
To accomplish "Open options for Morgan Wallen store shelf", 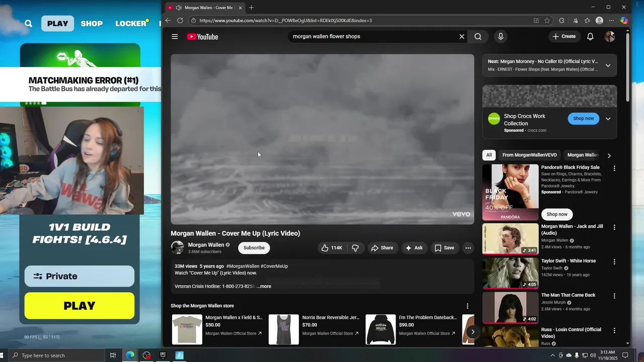I will point(467,306).
